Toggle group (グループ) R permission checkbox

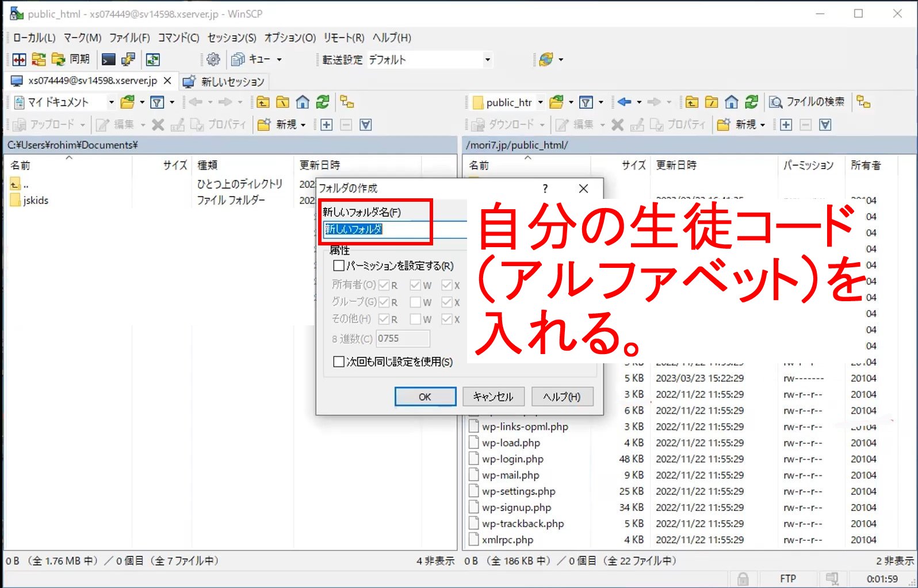tap(384, 302)
